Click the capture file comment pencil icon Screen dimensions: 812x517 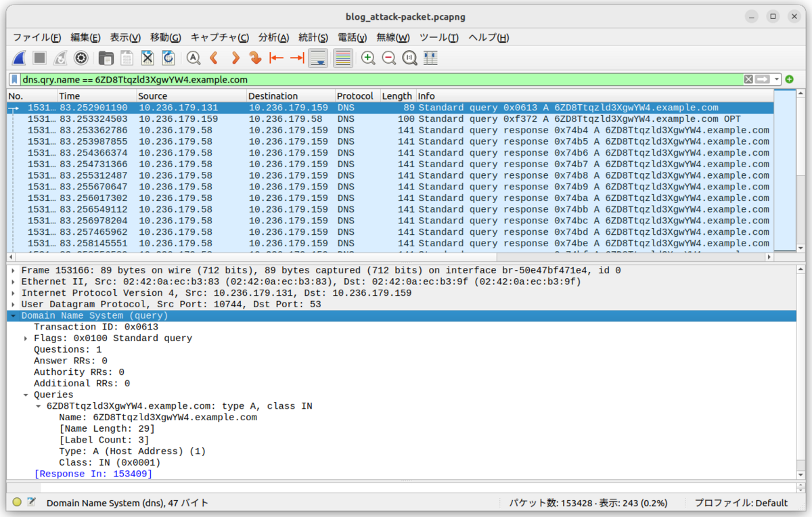tap(31, 503)
